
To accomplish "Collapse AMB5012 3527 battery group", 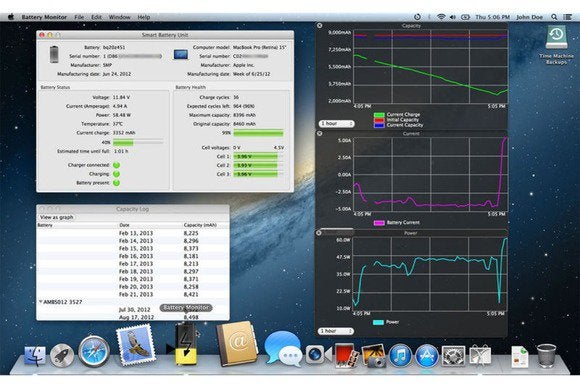I will coord(41,302).
